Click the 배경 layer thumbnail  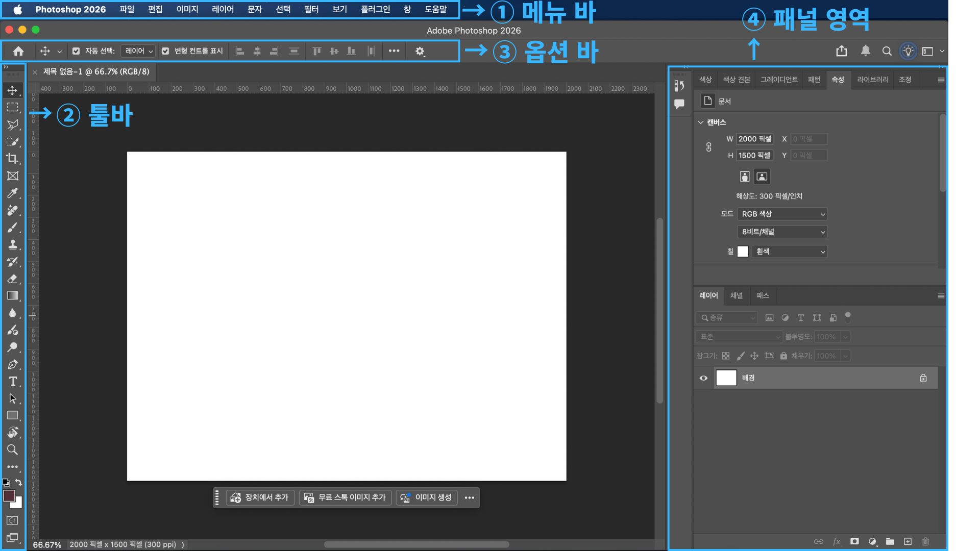[x=726, y=378]
